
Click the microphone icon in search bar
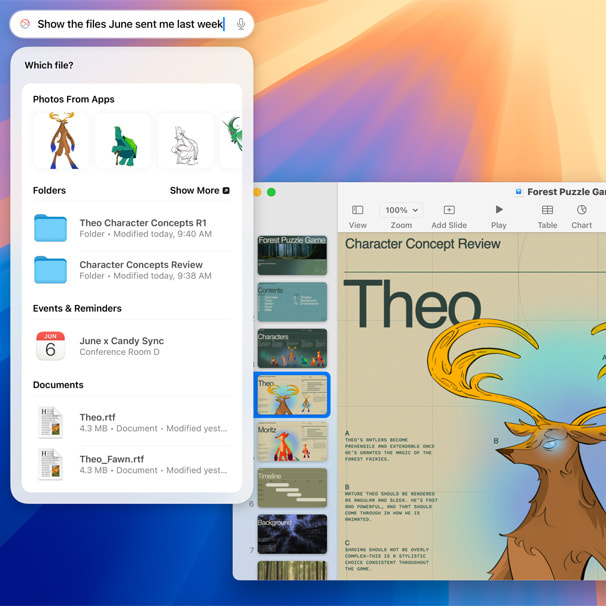tap(241, 24)
